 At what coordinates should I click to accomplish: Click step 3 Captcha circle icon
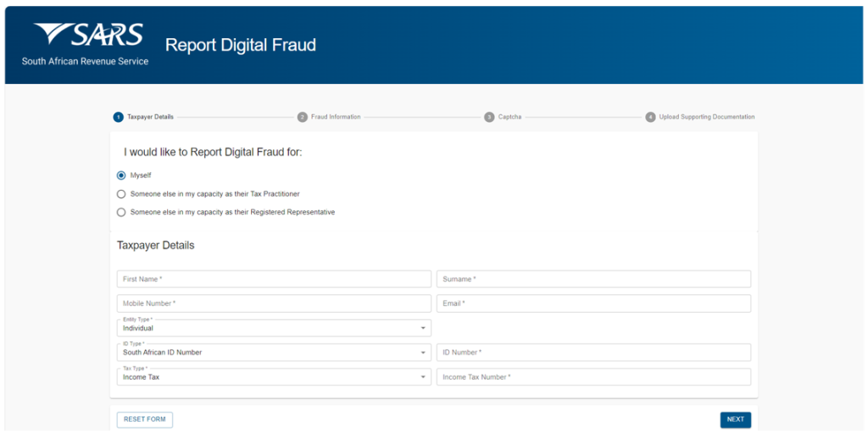tap(489, 117)
